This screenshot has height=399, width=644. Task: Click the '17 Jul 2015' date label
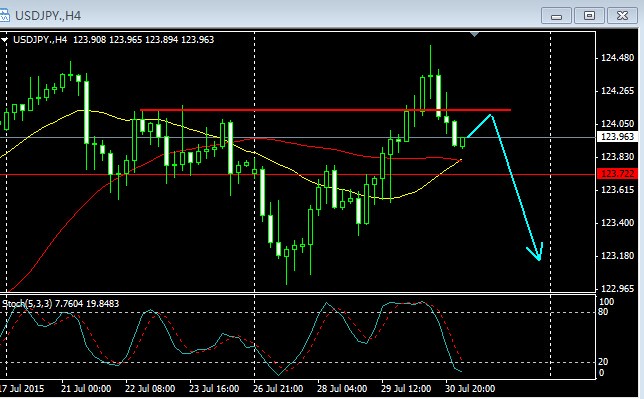(x=22, y=389)
